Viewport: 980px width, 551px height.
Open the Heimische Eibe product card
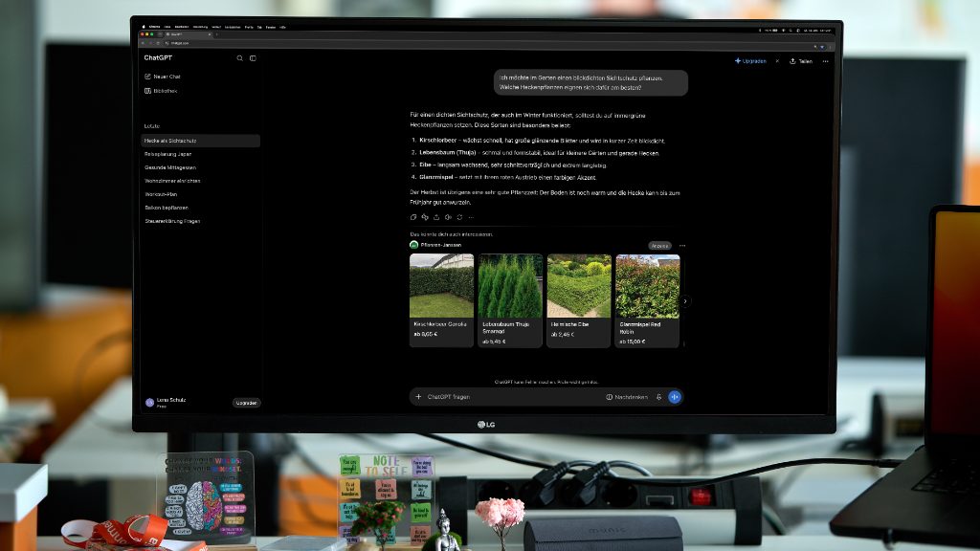click(579, 300)
